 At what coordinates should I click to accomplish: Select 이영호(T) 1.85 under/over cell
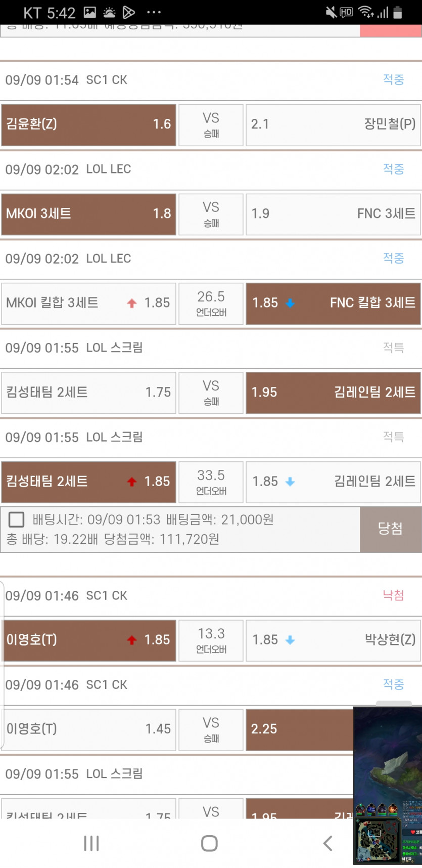[x=88, y=640]
